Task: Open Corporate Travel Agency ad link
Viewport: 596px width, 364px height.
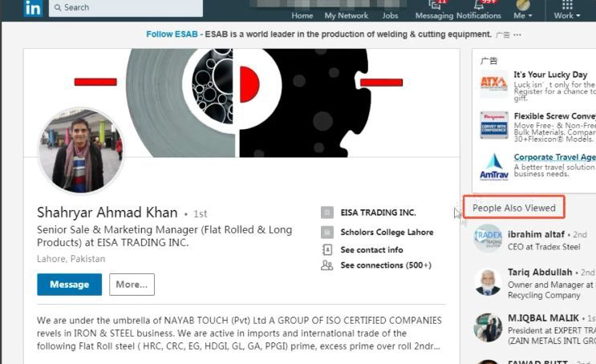Action: (554, 157)
